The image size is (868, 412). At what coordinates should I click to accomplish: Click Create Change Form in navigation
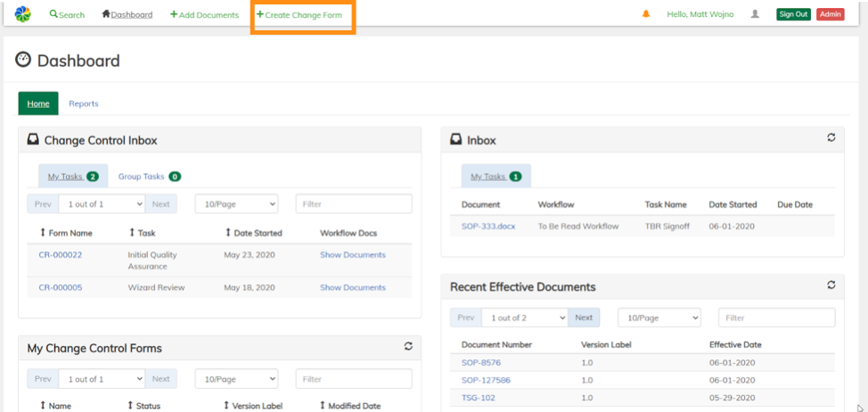(299, 15)
